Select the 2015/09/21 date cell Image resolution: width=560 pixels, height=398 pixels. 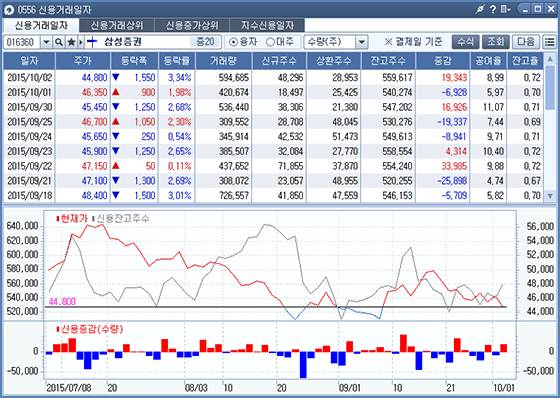(x=30, y=181)
